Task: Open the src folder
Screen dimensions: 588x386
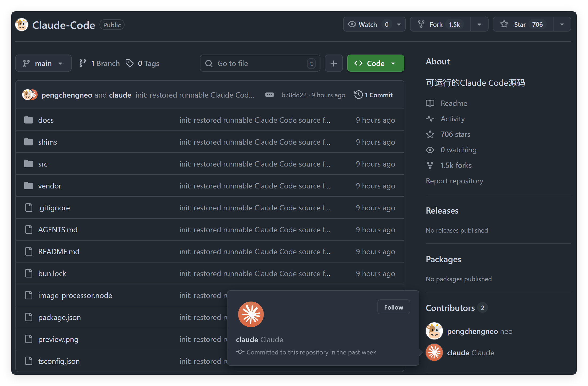Action: click(x=43, y=164)
